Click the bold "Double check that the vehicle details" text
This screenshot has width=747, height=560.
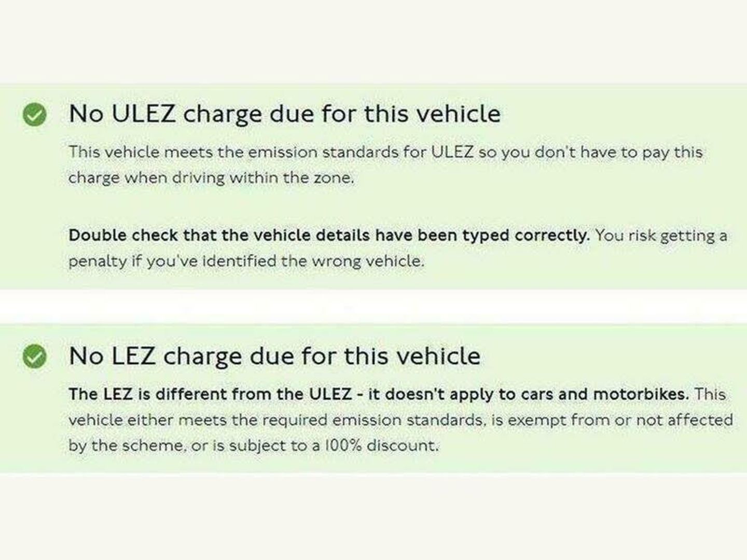point(259,235)
